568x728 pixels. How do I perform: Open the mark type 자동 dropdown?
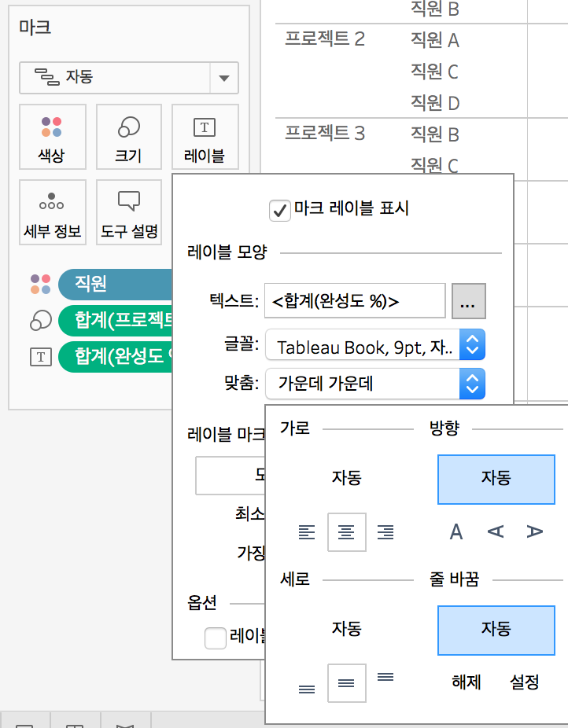[x=129, y=78]
